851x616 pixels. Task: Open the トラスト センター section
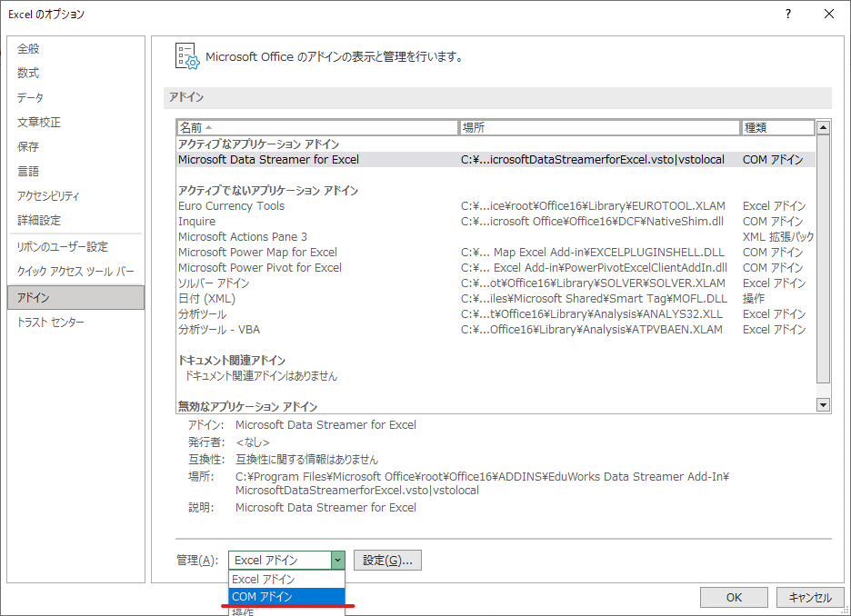pos(51,322)
